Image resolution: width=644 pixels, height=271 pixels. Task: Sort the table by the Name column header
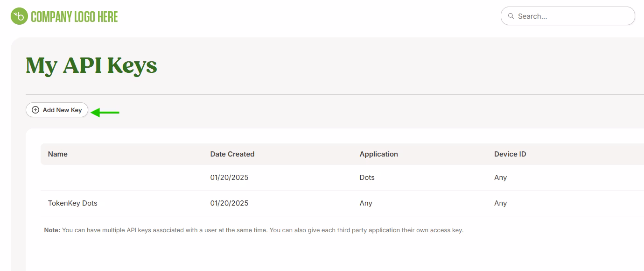tap(57, 154)
